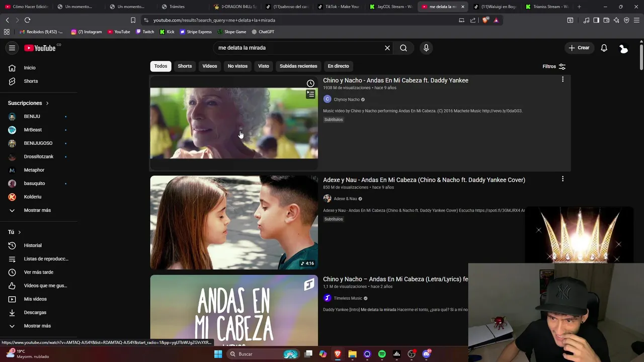Switch to the TikTok - Make Your tab
The width and height of the screenshot is (644, 362).
click(x=338, y=7)
